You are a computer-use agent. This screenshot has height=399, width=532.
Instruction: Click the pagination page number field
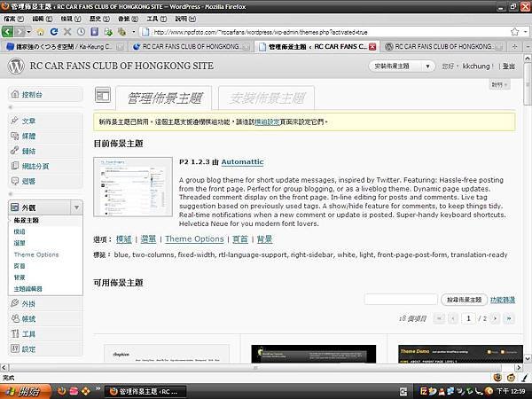point(468,318)
